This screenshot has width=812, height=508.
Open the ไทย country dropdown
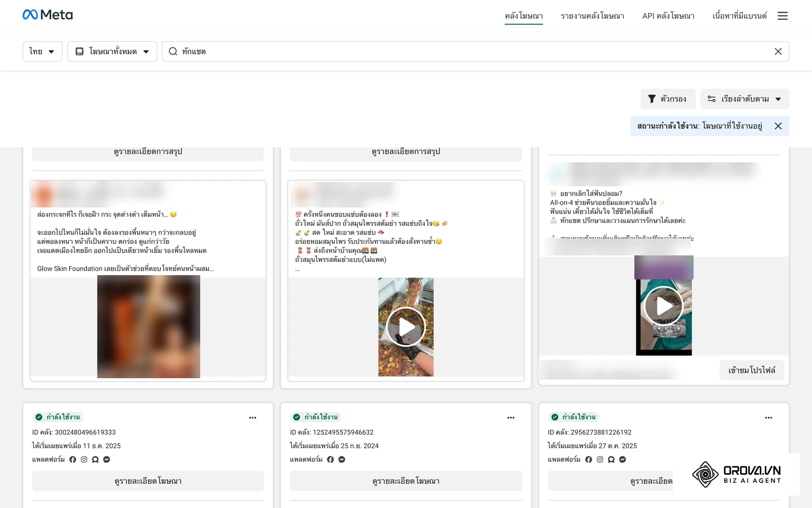43,51
